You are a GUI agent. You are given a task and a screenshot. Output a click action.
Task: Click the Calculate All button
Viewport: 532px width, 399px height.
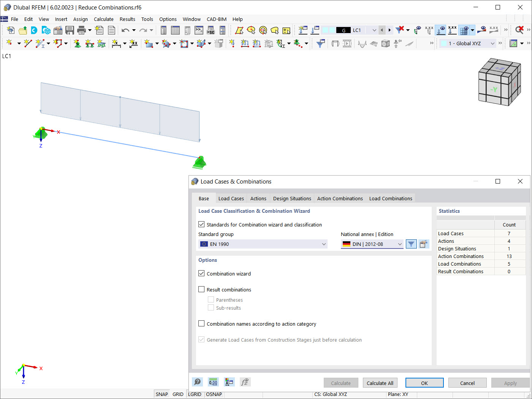tap(380, 383)
